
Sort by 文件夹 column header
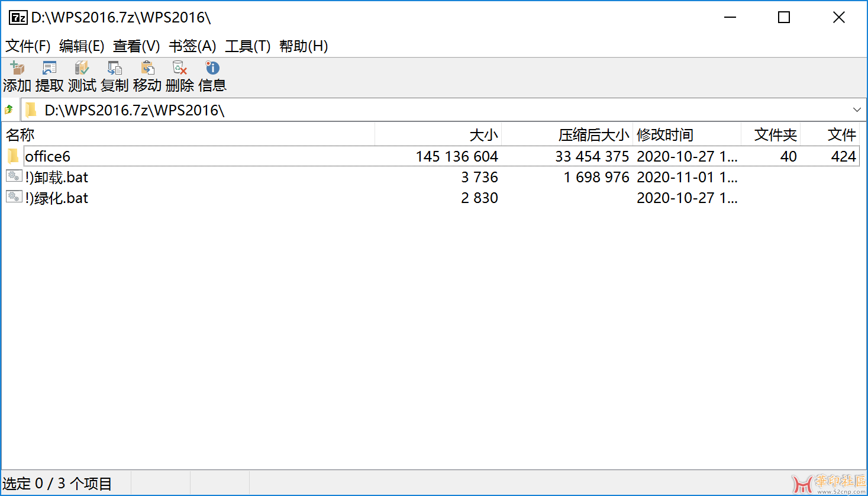click(771, 135)
